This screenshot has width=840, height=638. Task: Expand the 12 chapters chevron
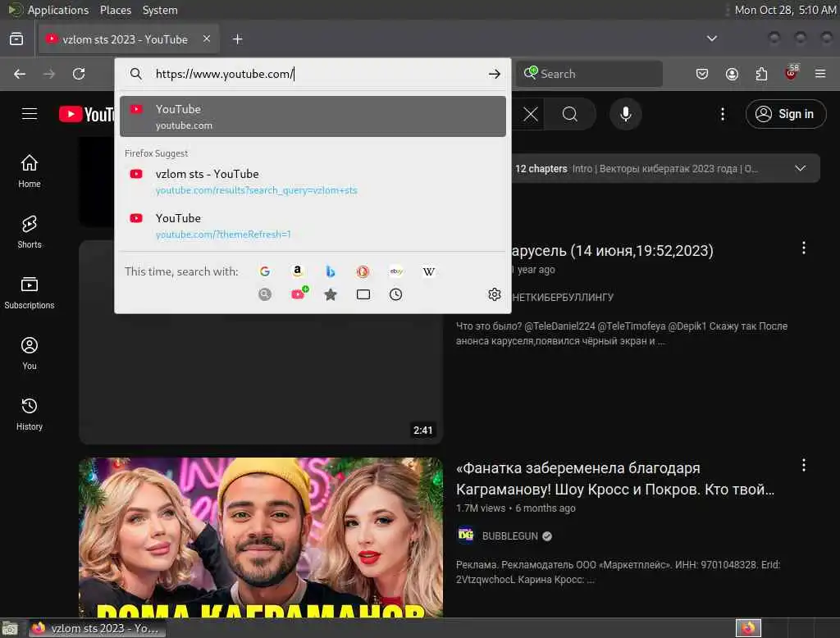(x=800, y=168)
